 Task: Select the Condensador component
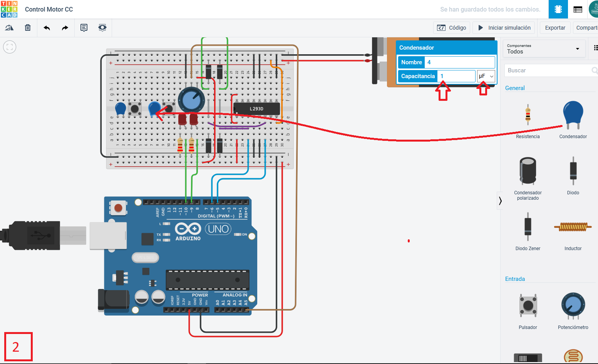tap(573, 120)
